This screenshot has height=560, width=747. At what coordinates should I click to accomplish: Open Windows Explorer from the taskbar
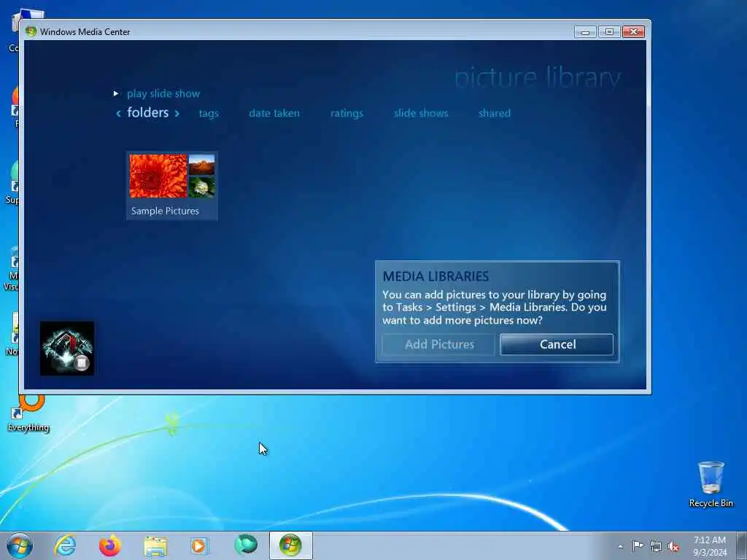[155, 546]
